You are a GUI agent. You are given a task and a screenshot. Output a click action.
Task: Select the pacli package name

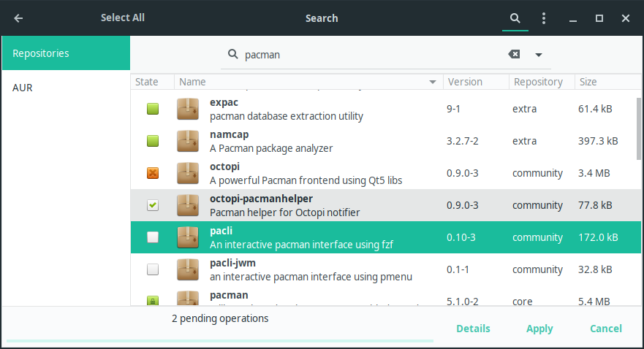click(x=221, y=231)
